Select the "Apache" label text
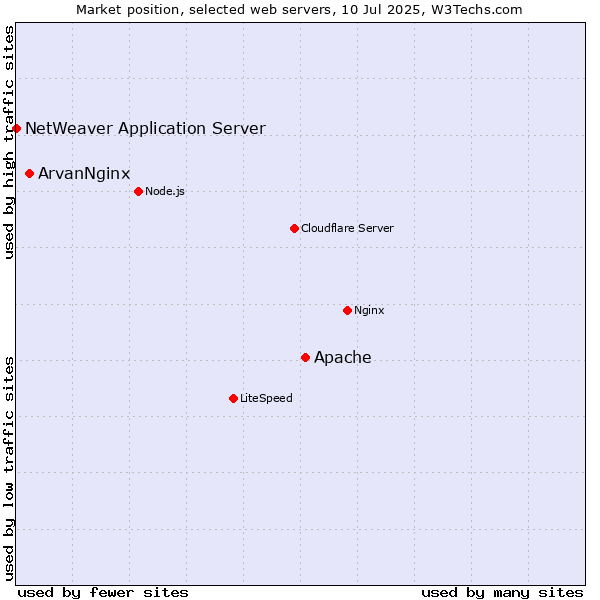This screenshot has height=600, width=600. click(x=342, y=357)
